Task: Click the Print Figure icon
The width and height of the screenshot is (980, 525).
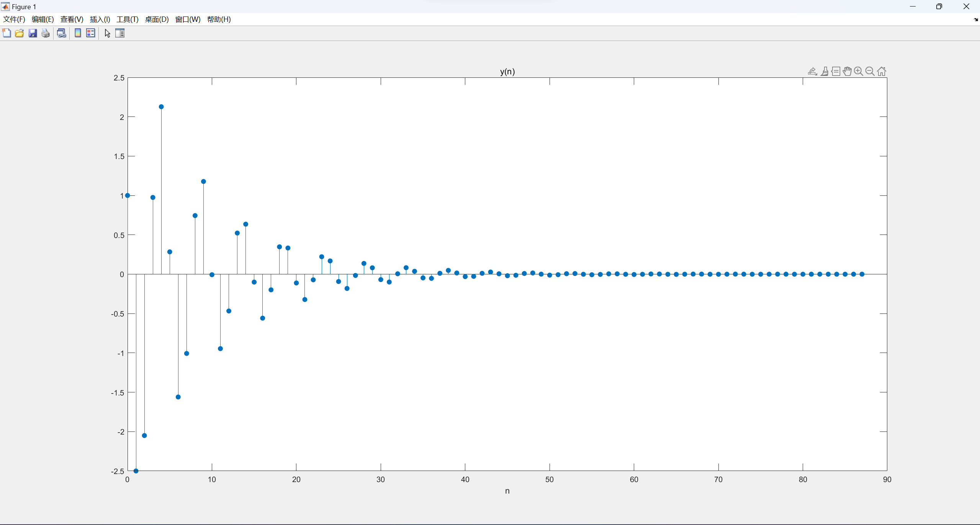Action: [46, 33]
